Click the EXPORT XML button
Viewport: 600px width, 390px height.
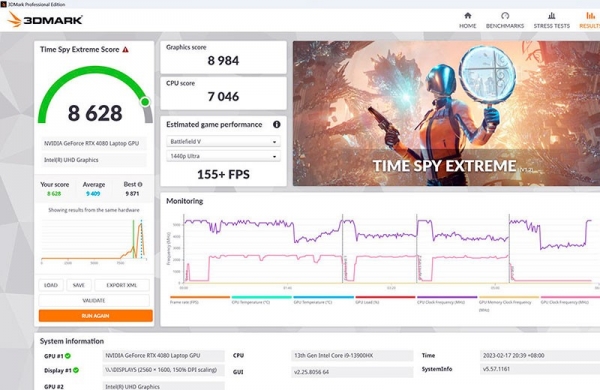pos(122,285)
